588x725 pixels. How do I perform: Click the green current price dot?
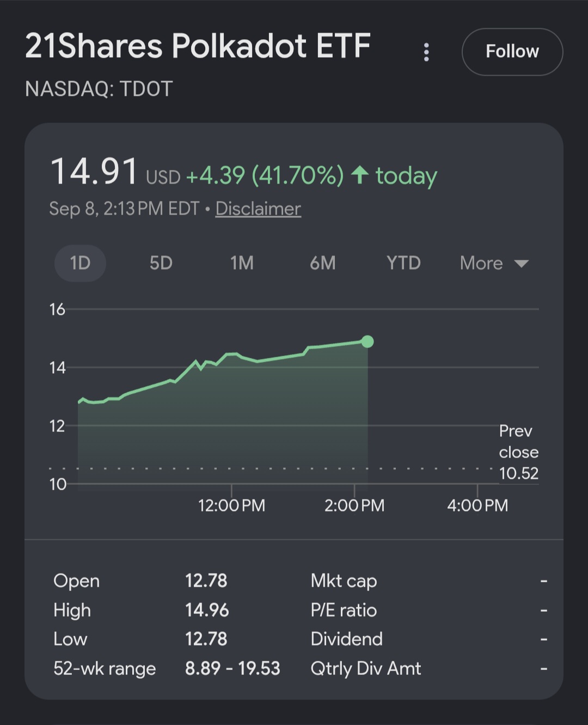coord(367,342)
